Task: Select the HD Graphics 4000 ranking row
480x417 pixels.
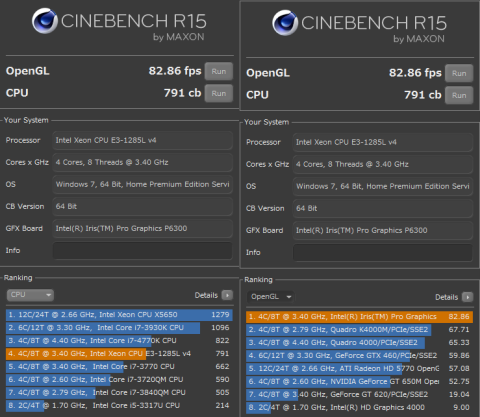Action: 359,408
